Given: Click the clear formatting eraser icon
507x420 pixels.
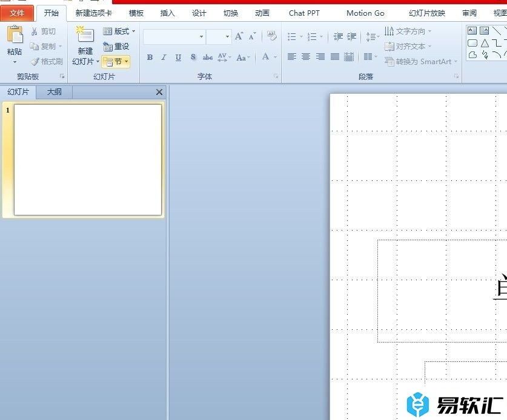Looking at the screenshot, I should [x=272, y=36].
